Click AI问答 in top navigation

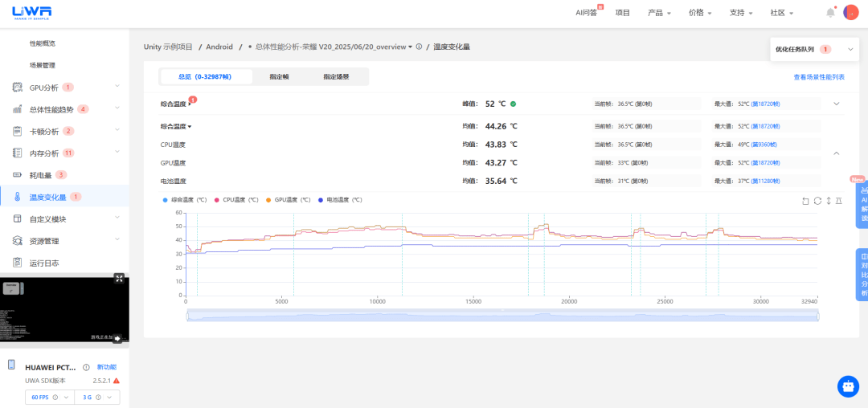tap(588, 13)
